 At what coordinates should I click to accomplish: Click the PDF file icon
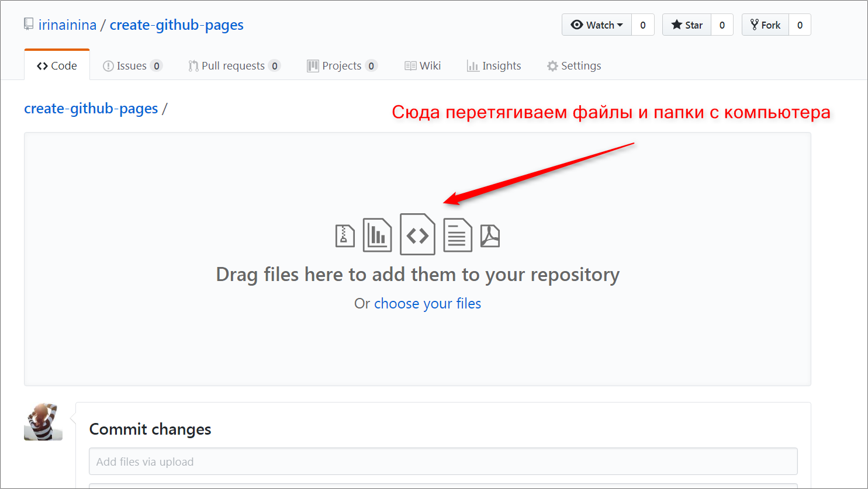tap(490, 235)
